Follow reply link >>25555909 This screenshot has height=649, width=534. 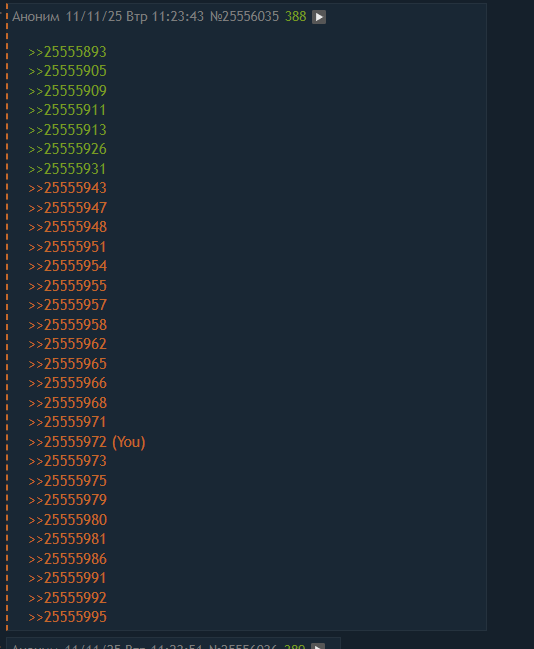click(67, 91)
